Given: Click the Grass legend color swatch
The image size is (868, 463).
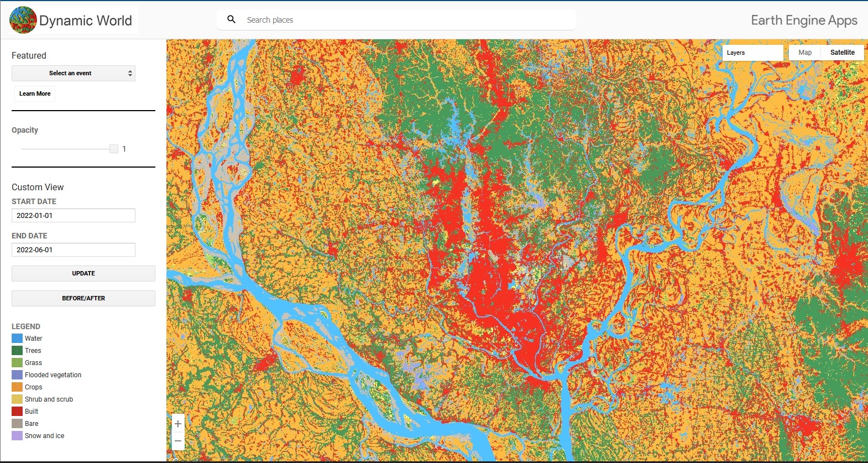Looking at the screenshot, I should 17,363.
